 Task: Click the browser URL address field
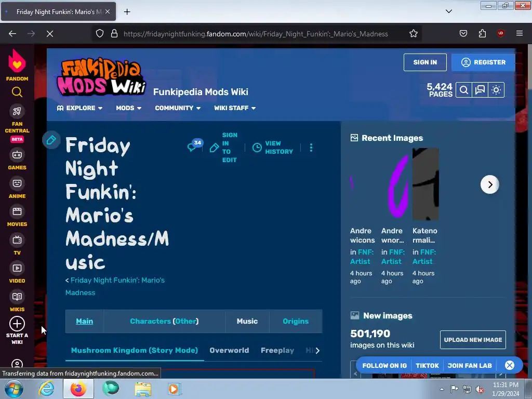click(x=256, y=34)
